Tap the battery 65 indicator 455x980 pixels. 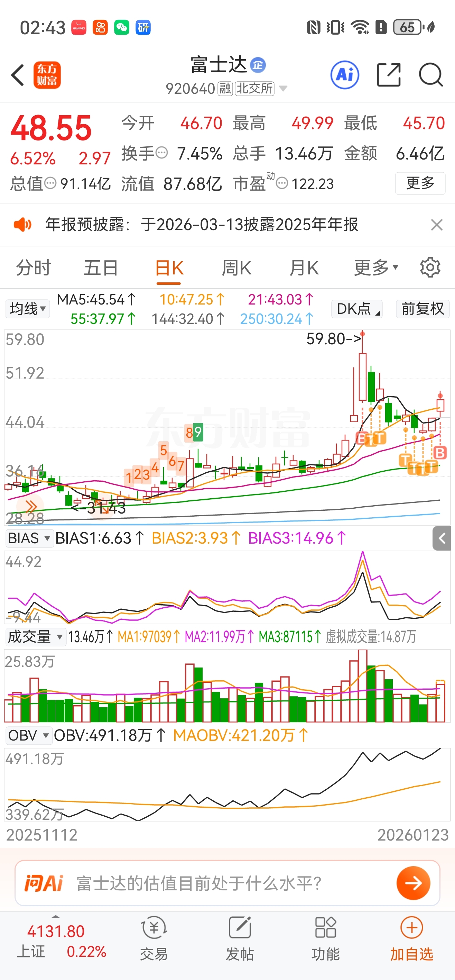409,27
